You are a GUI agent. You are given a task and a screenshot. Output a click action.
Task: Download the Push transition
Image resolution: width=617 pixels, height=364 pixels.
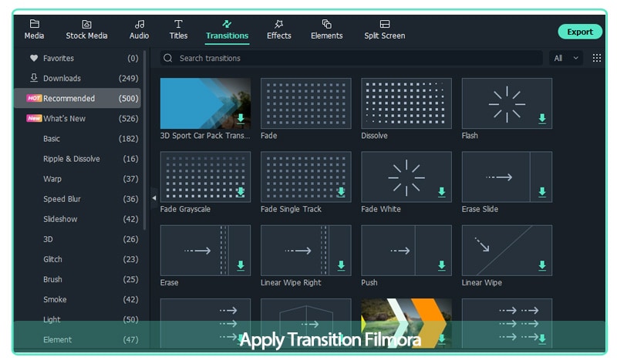click(x=441, y=265)
